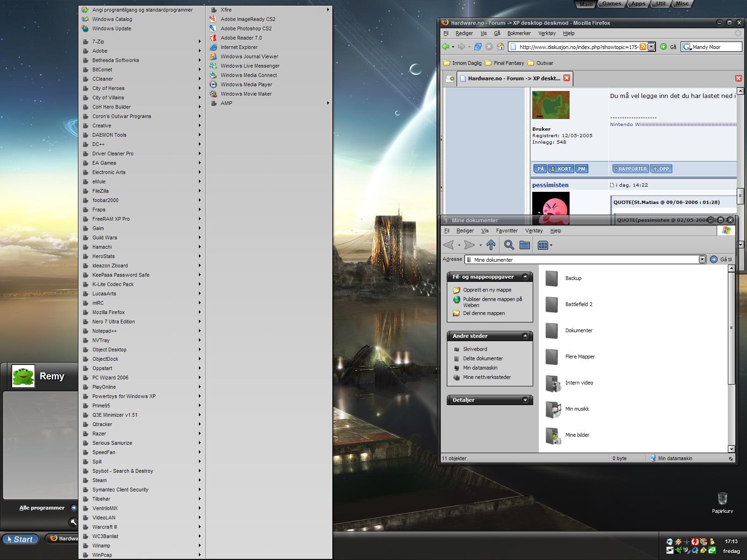Screen dimensions: 747x560
Task: Click the Up arrow in Mine dokumenter toolbar
Action: [491, 245]
